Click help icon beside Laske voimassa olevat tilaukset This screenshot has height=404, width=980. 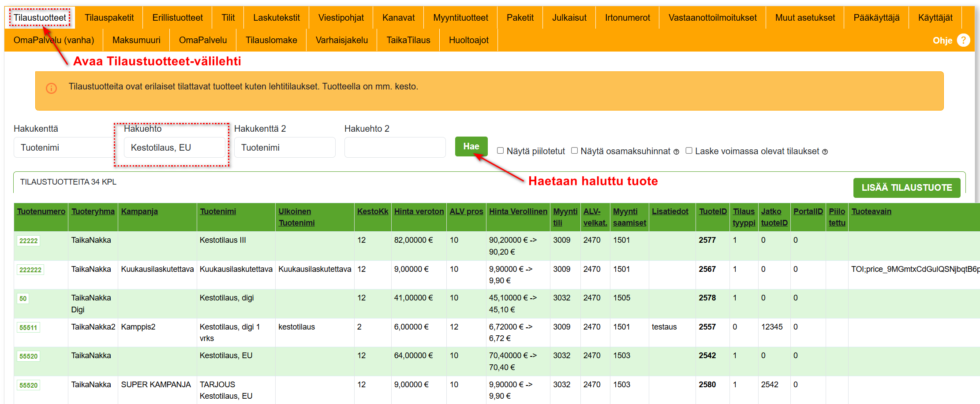[825, 152]
